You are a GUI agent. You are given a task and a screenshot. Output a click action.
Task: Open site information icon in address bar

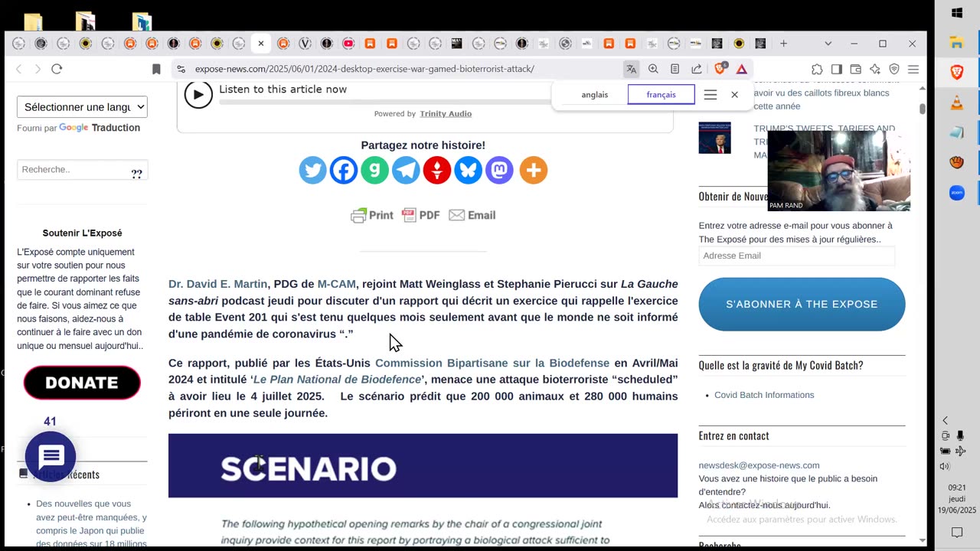pyautogui.click(x=181, y=69)
